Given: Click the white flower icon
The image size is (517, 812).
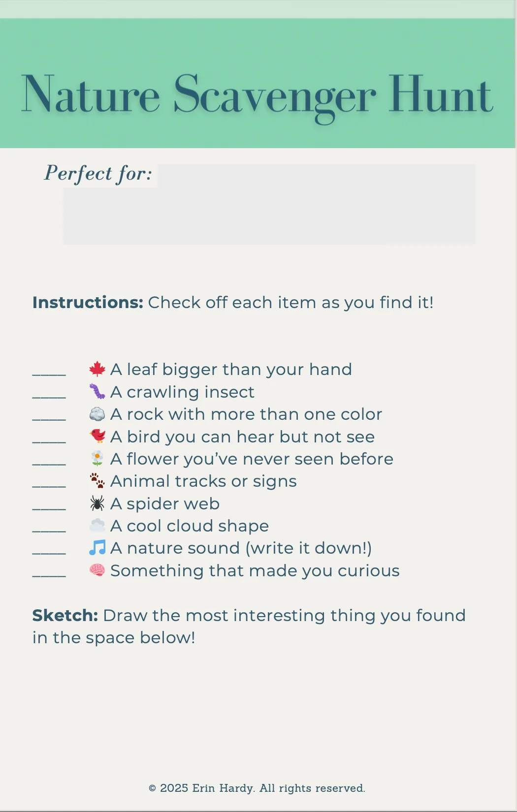Looking at the screenshot, I should (97, 459).
